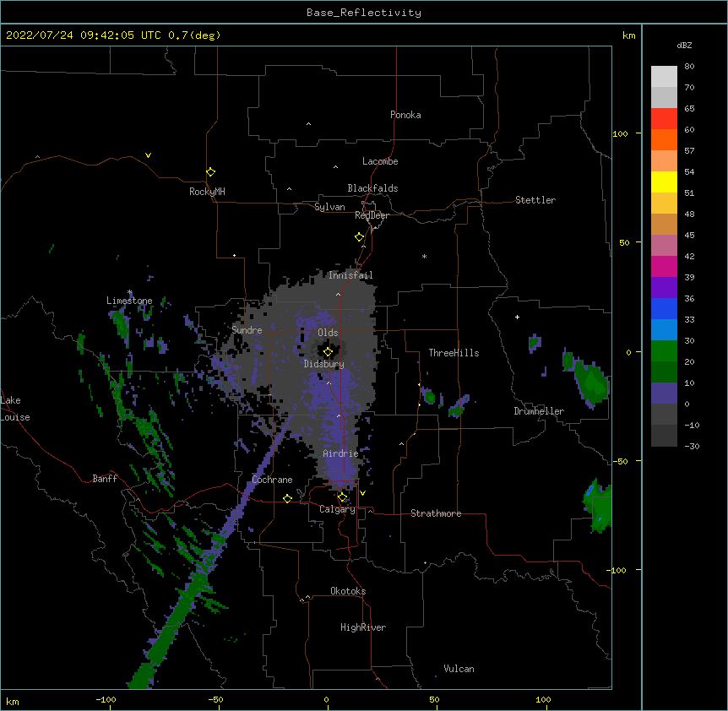The height and width of the screenshot is (711, 728).
Task: Click the Calgary city label
Action: [x=338, y=509]
